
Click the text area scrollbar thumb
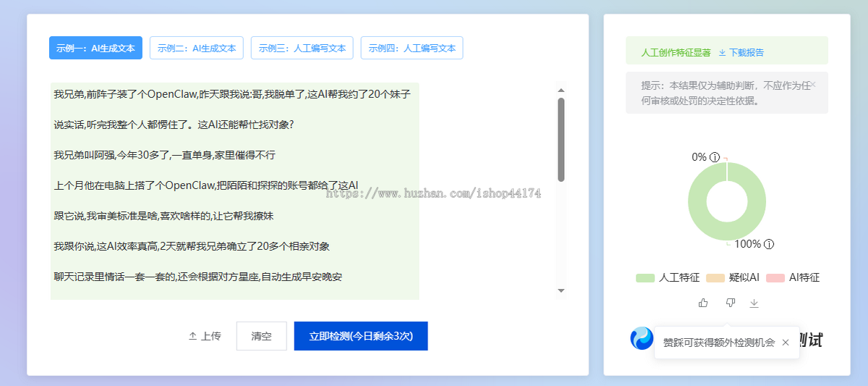point(561,139)
